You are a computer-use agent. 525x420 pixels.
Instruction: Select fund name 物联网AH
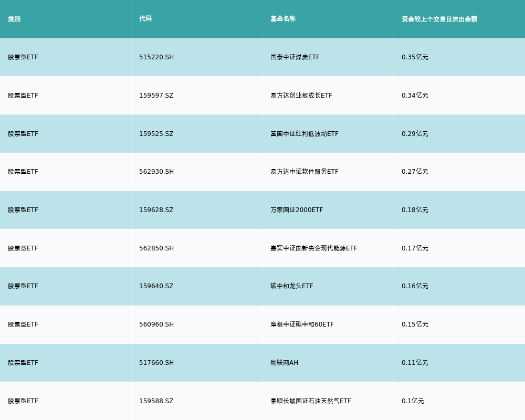pos(284,363)
